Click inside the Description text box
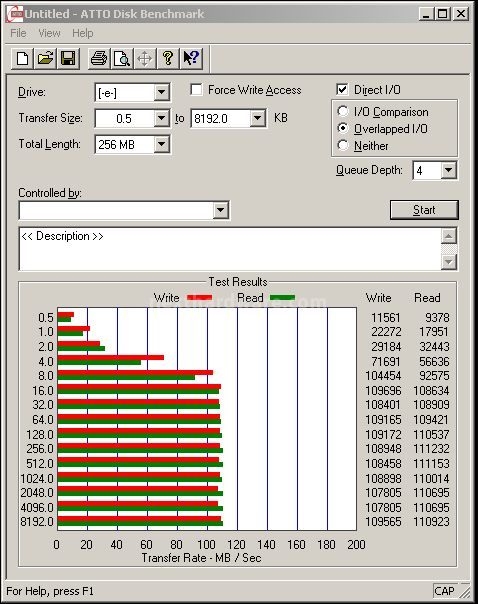 click(x=230, y=249)
